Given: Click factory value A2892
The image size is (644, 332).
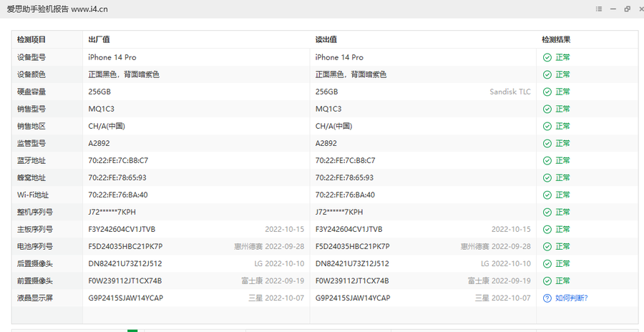Looking at the screenshot, I should coord(99,143).
